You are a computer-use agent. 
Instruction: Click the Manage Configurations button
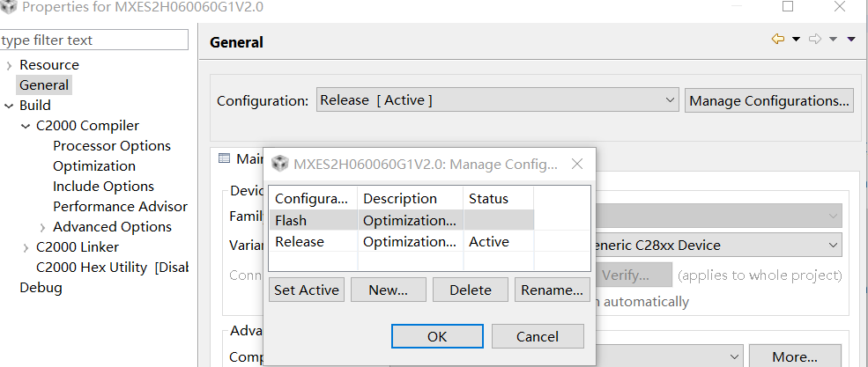pyautogui.click(x=769, y=100)
